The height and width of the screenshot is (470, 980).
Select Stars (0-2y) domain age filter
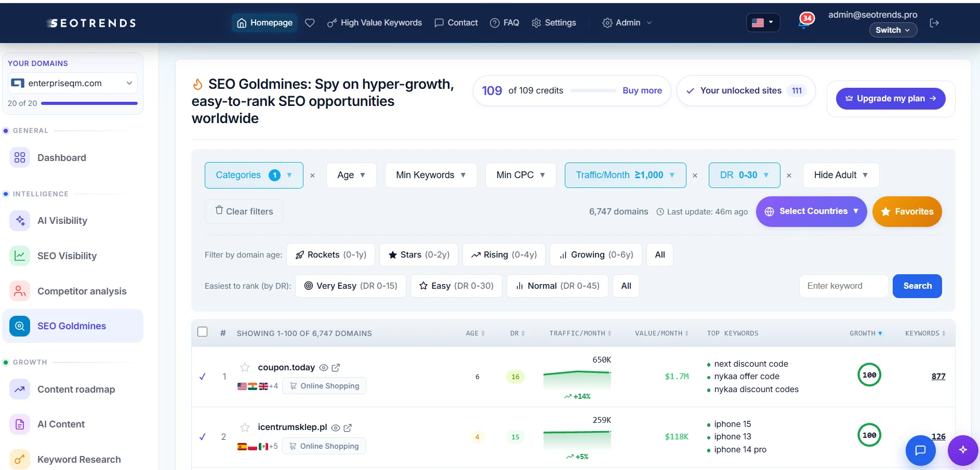click(418, 255)
